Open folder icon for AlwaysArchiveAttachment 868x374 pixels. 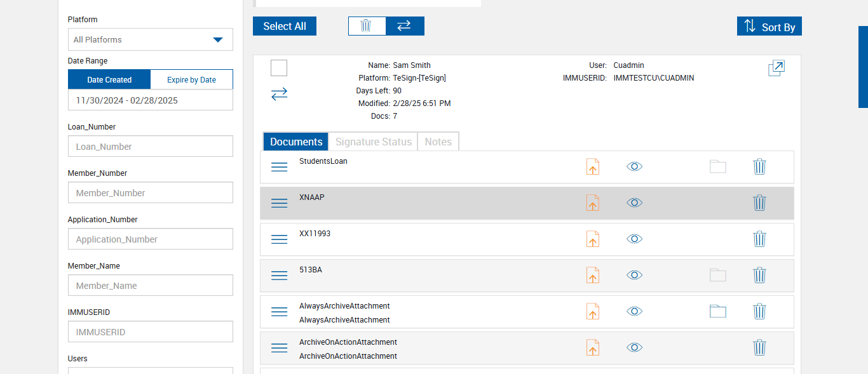click(718, 312)
